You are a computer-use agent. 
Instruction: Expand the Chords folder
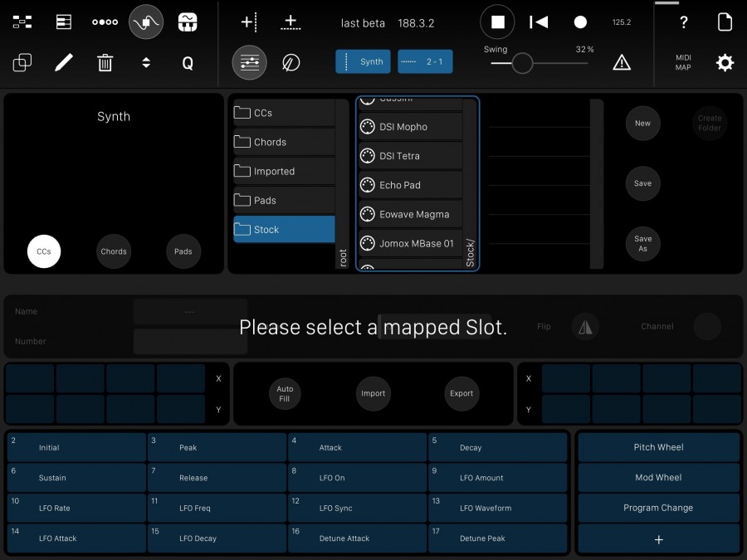coord(283,142)
